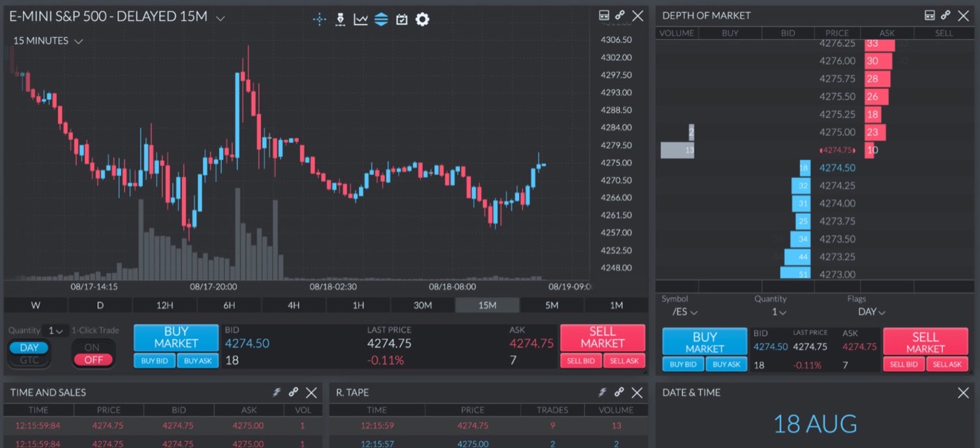Switch chart to 6H timeframe

[229, 305]
